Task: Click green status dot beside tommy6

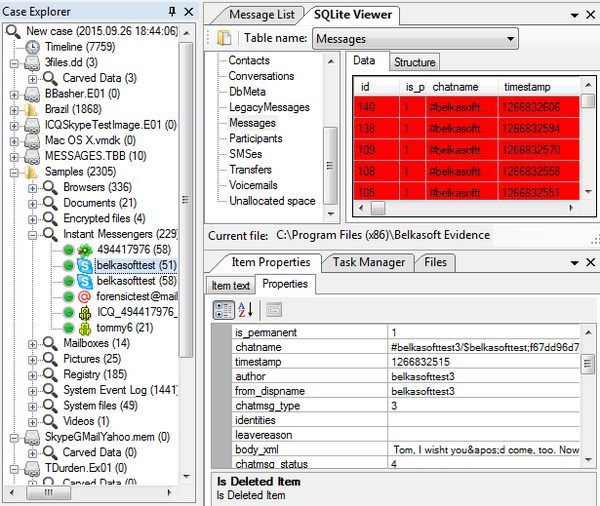Action: point(68,328)
